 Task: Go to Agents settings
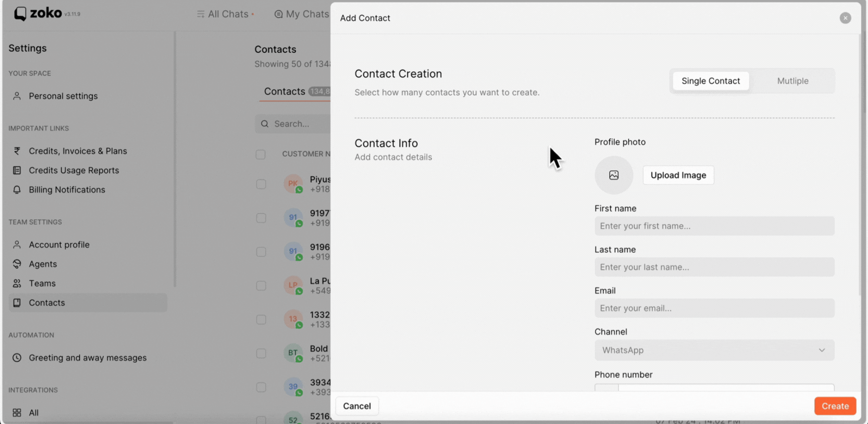(x=88, y=264)
